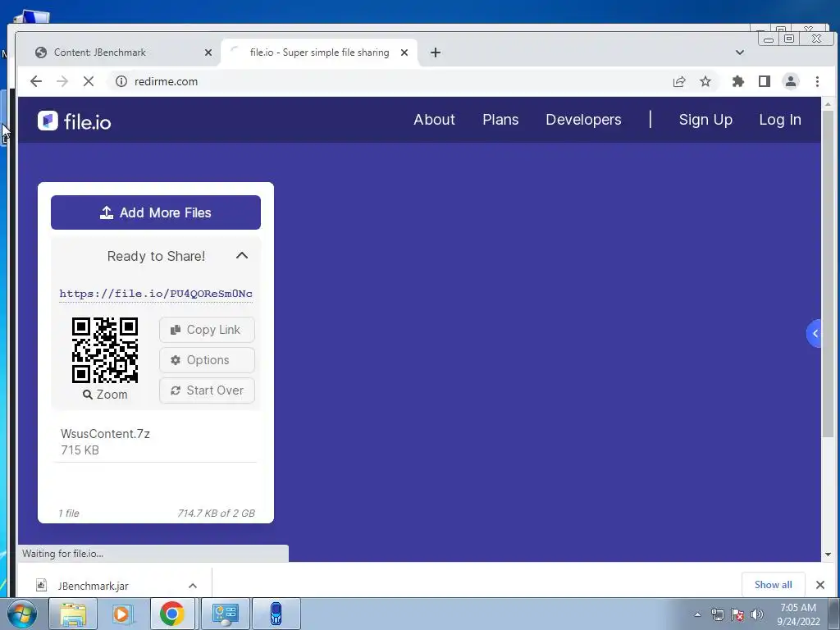Open the control panel taskbar icon
The image size is (840, 630).
pyautogui.click(x=225, y=614)
